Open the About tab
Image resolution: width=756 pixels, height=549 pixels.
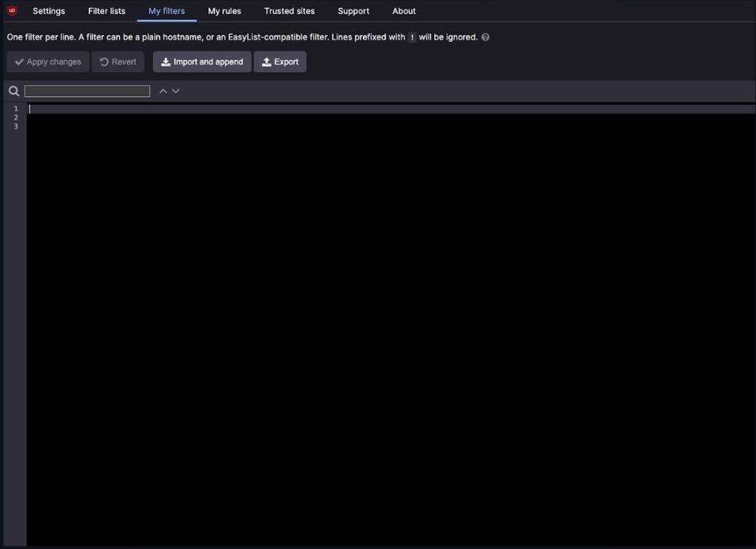403,10
